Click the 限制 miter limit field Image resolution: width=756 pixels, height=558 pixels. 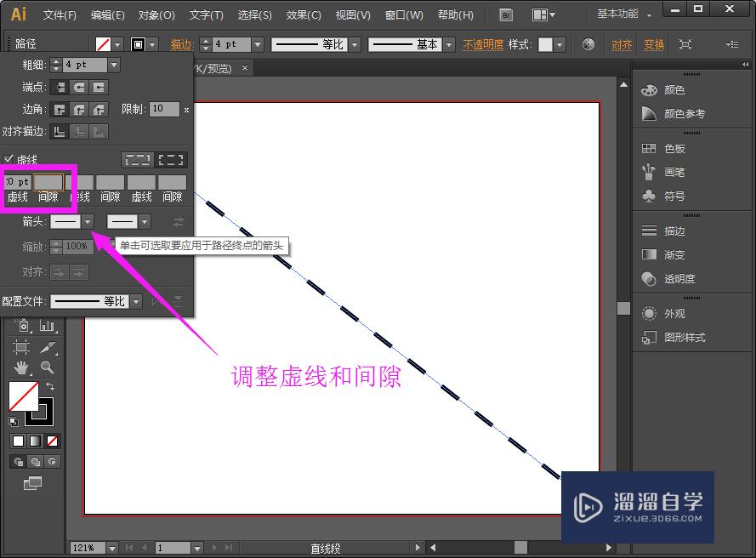click(164, 109)
